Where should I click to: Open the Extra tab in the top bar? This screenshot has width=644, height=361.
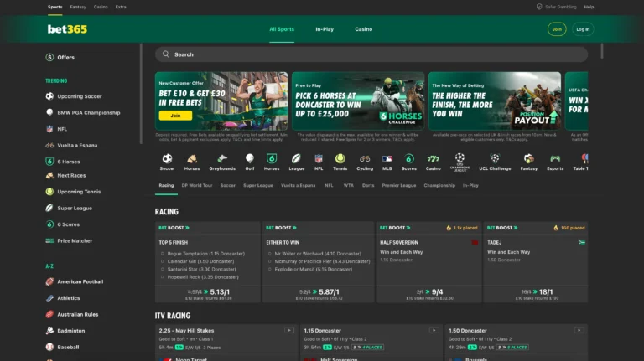[x=121, y=7]
